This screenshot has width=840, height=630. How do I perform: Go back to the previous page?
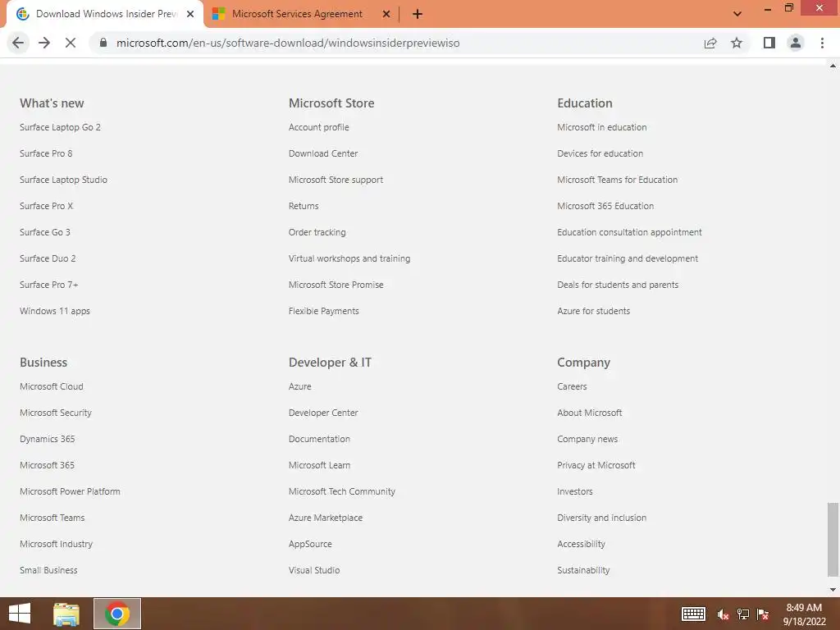(18, 43)
